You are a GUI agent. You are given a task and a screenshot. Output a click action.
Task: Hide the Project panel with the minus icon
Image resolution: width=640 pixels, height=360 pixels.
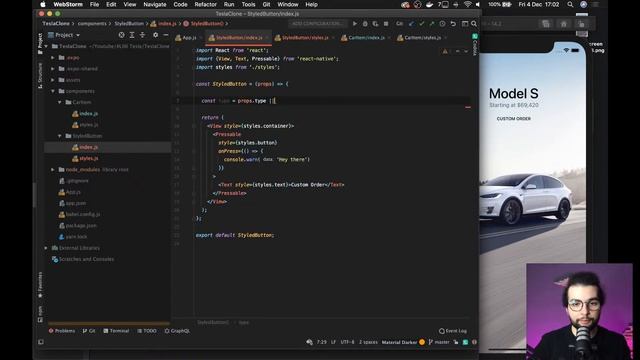pyautogui.click(x=166, y=35)
